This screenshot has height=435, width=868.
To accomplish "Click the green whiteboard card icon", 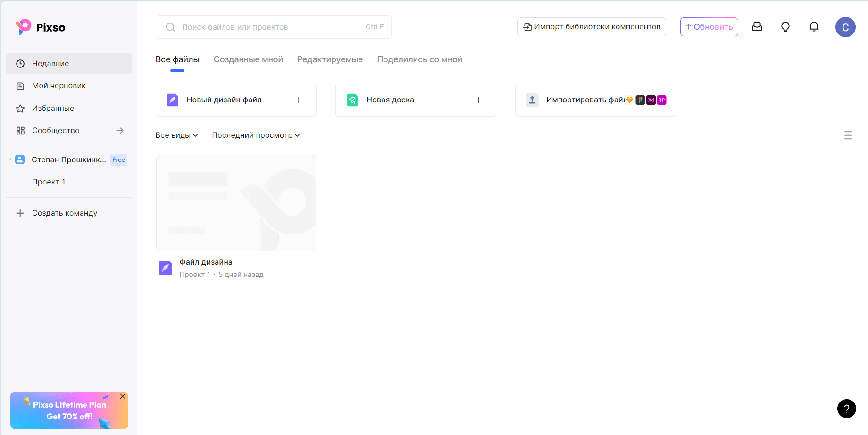I will pos(352,100).
